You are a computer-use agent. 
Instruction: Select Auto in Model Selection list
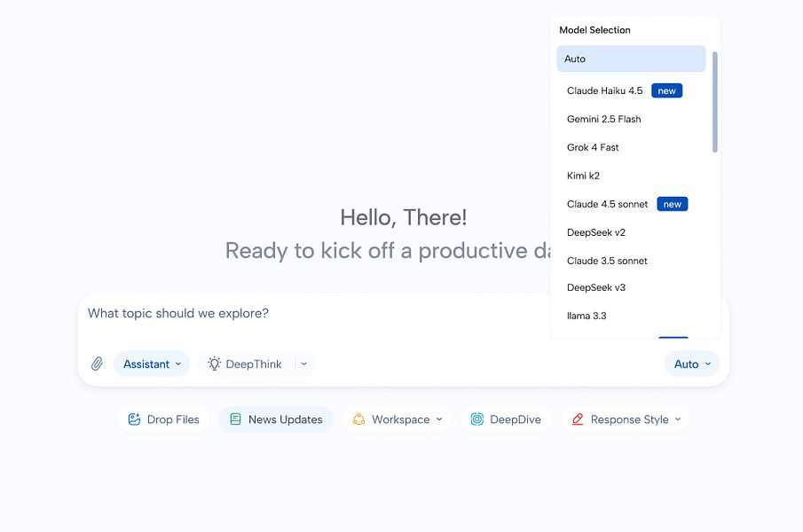coord(631,59)
